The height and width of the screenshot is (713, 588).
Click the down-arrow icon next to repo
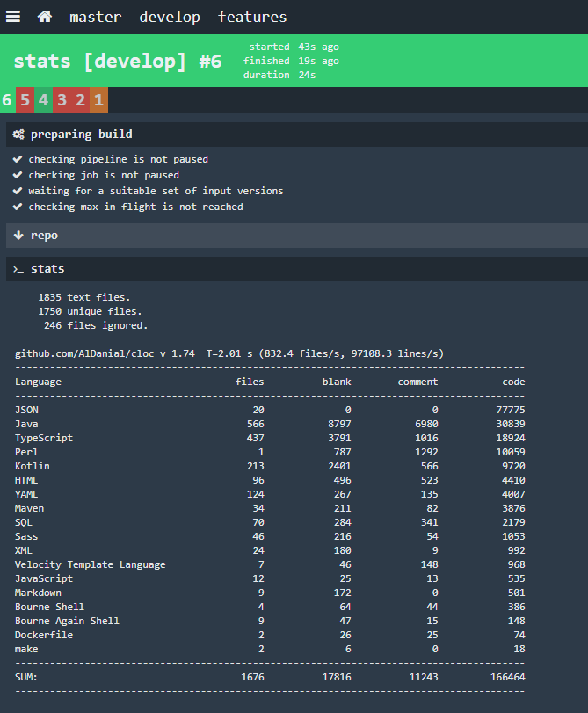click(18, 235)
